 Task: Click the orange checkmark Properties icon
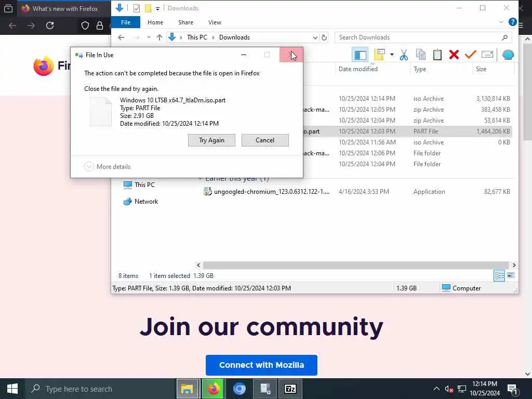[x=471, y=55]
